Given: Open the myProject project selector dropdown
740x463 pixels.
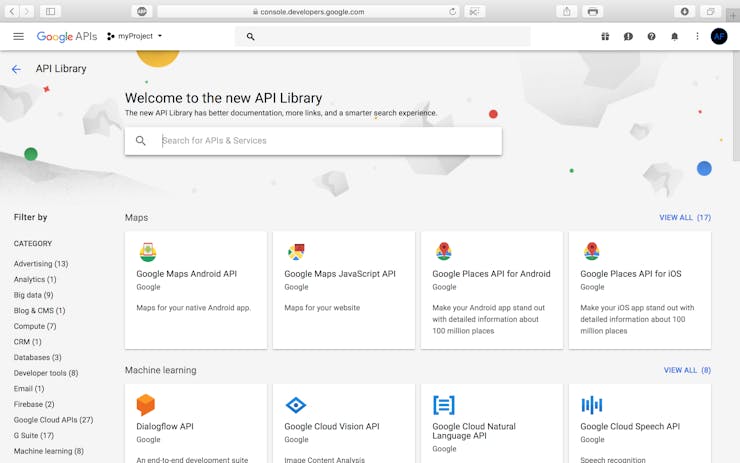Looking at the screenshot, I should [135, 36].
